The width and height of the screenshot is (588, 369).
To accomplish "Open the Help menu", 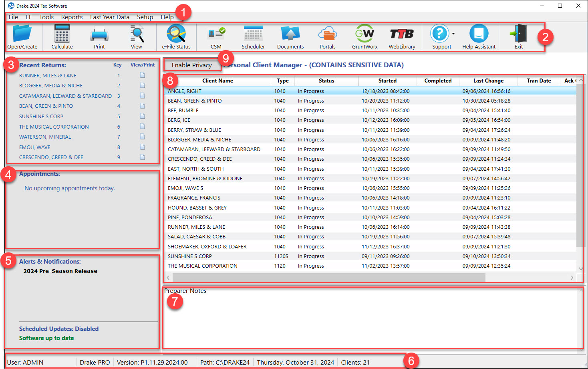I will tap(167, 17).
